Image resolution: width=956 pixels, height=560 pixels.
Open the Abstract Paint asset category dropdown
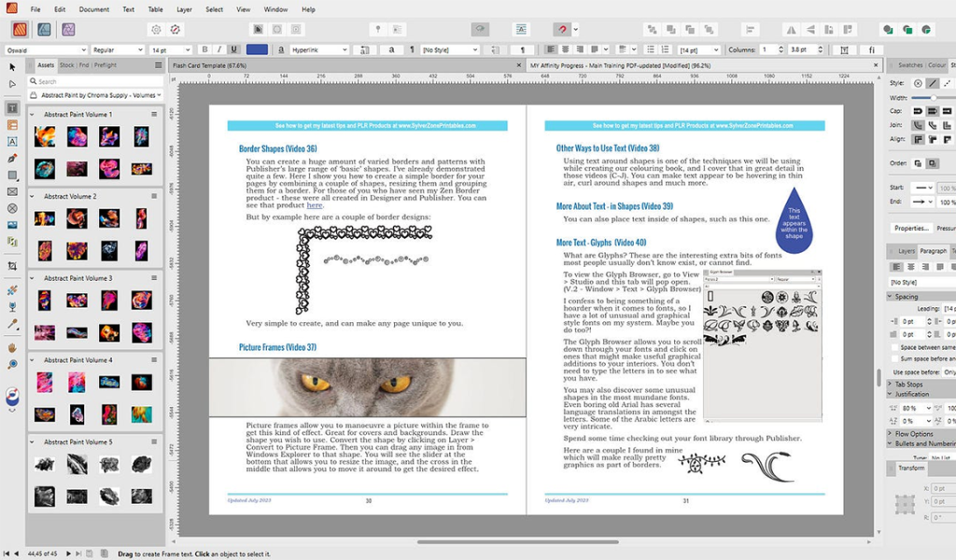click(96, 95)
